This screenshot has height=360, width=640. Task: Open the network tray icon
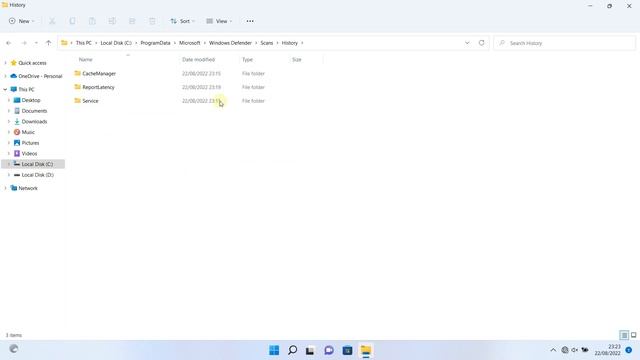(564, 350)
